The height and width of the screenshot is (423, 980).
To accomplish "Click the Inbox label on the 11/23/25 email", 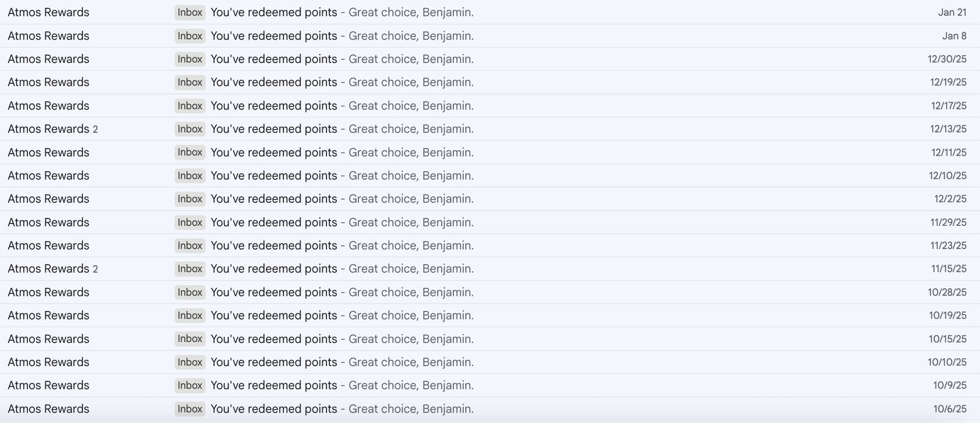I will (x=190, y=245).
